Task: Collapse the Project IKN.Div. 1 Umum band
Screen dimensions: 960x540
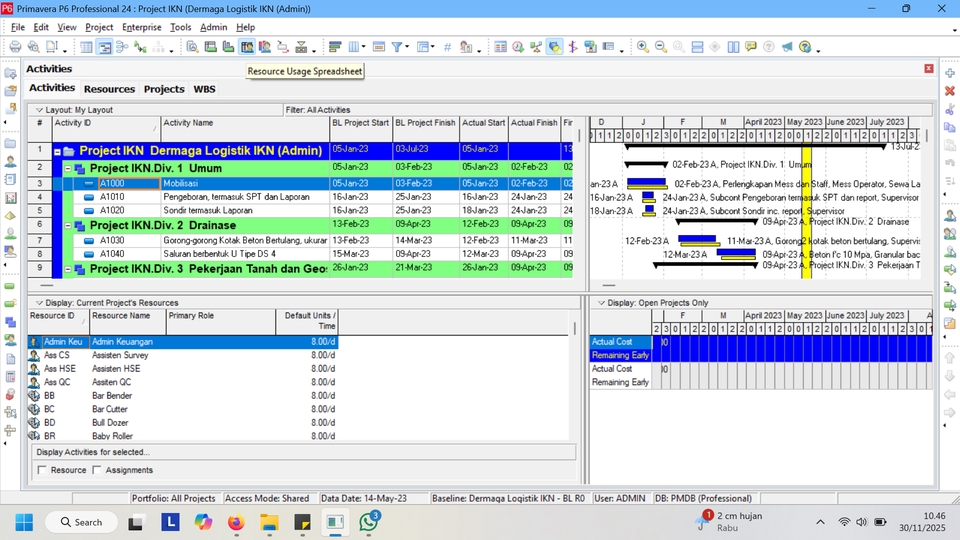Action: pyautogui.click(x=68, y=168)
